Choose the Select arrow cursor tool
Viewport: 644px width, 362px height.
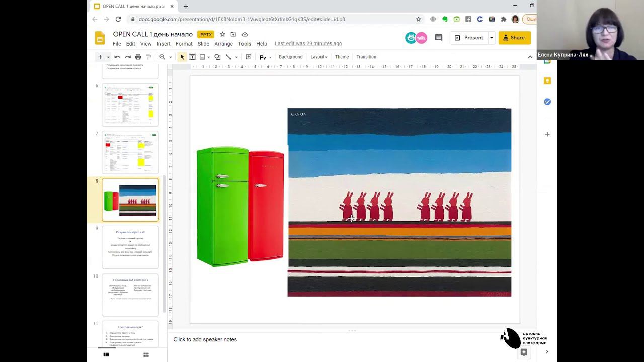182,57
